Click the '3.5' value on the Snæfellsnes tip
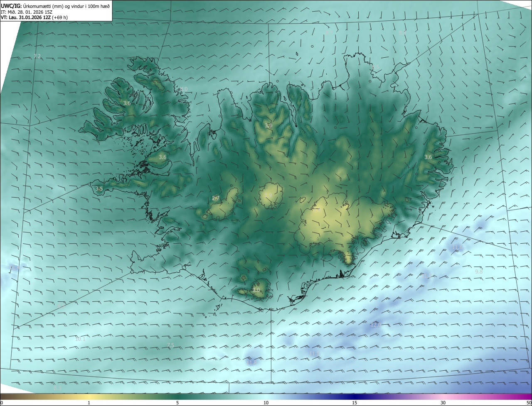Image resolution: width=532 pixels, height=406 pixels. coord(99,188)
